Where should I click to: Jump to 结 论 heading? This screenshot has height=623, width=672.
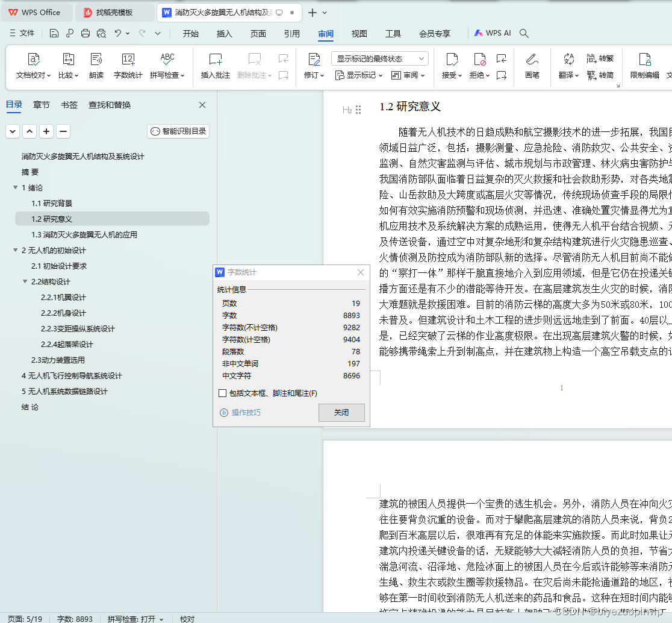[30, 407]
